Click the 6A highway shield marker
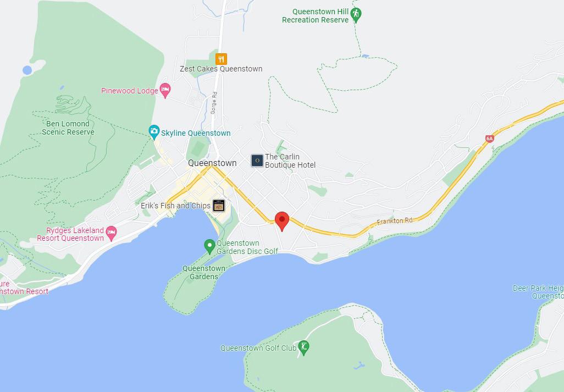The image size is (564, 392). (x=490, y=139)
